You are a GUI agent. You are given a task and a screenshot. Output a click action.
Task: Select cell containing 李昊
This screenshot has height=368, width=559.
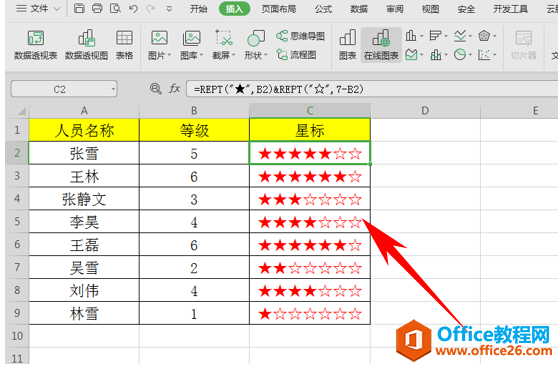84,222
